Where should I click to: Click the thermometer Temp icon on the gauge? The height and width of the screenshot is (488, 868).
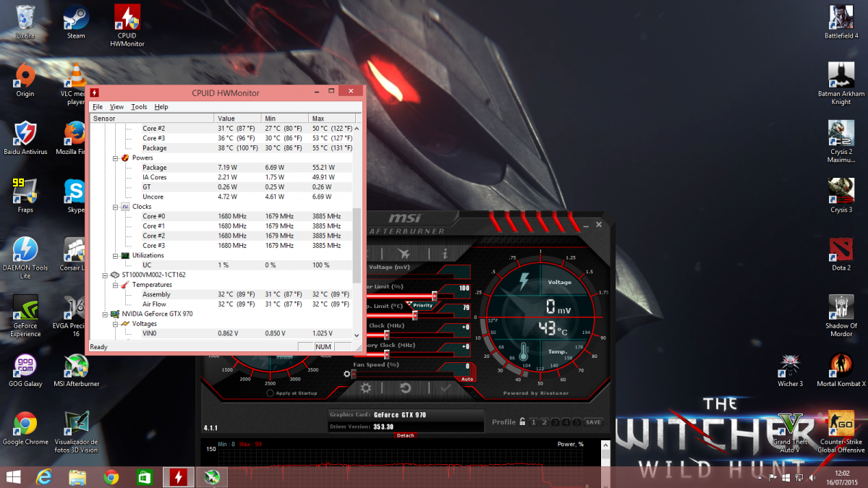click(x=524, y=353)
